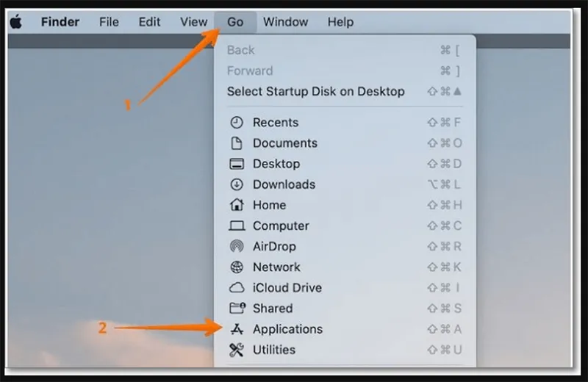Click the Recents shortcut ⇧⌘F
Screen dimensions: 588x382
pos(445,123)
